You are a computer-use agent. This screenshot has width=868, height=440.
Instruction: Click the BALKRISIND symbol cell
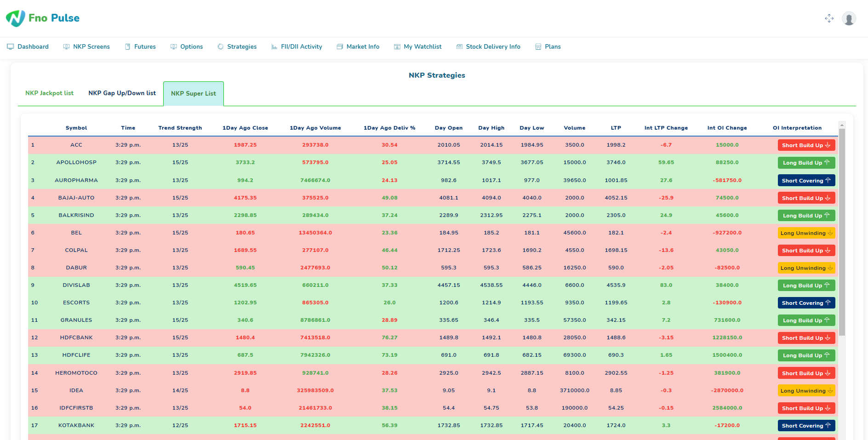click(76, 215)
